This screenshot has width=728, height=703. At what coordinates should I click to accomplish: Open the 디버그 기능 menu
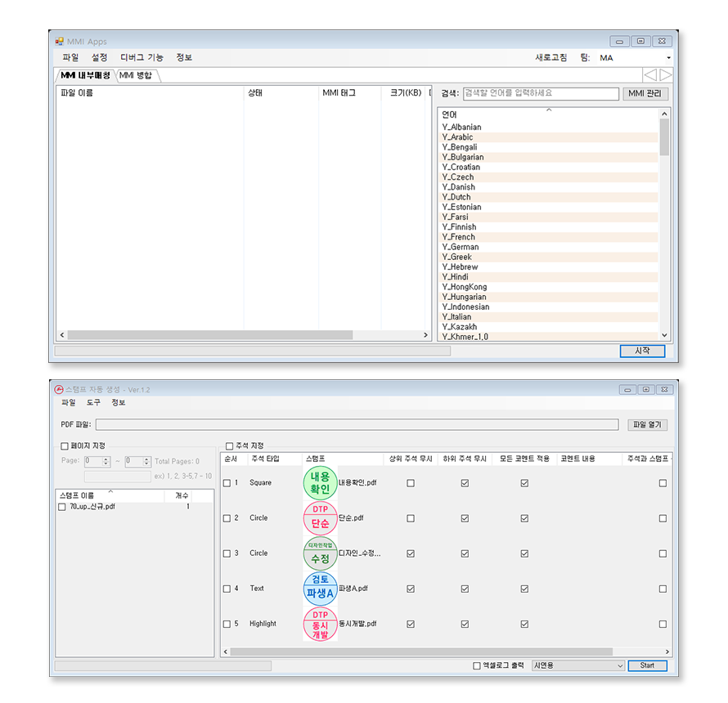142,58
